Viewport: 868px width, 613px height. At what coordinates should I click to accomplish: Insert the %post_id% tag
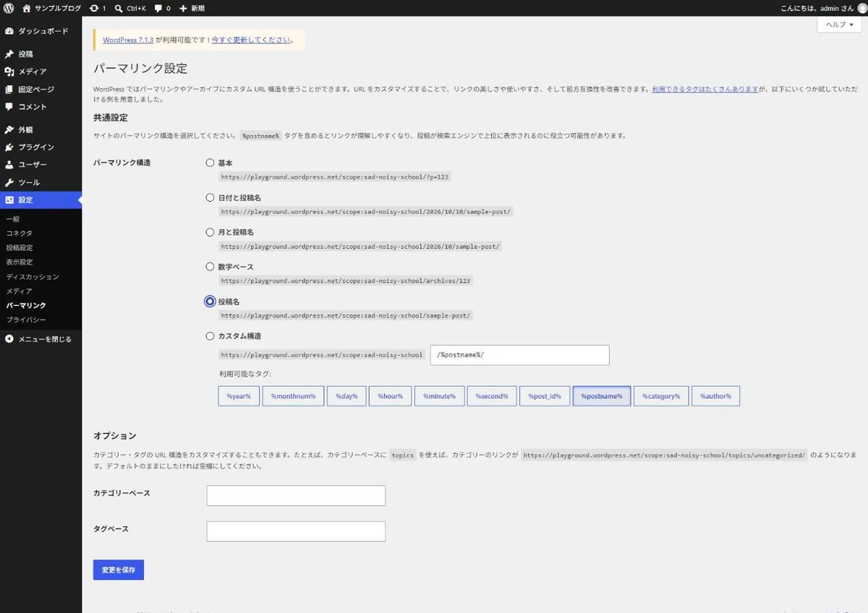click(x=545, y=396)
